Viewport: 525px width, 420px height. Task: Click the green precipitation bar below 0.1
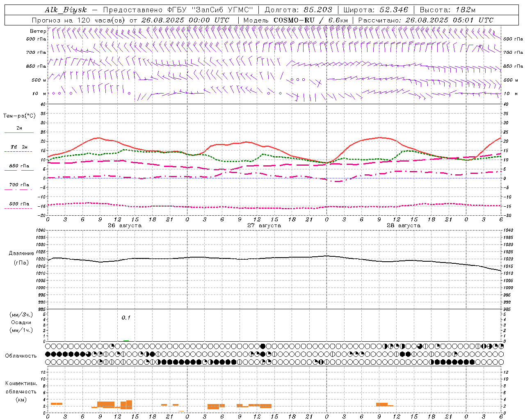[126, 340]
